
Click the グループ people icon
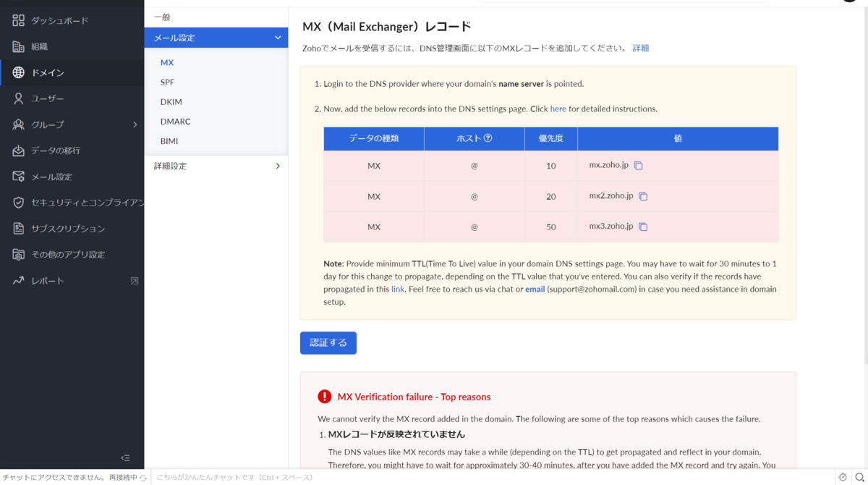click(x=19, y=125)
